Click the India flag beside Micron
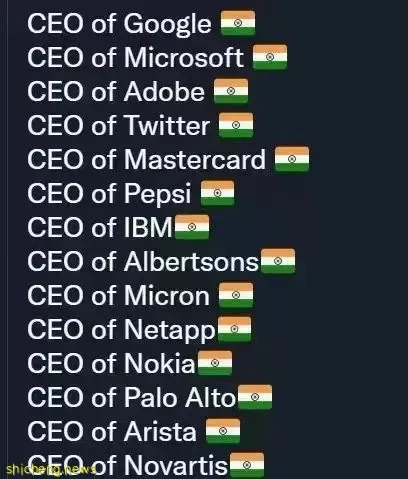408x479 pixels. coord(236,295)
